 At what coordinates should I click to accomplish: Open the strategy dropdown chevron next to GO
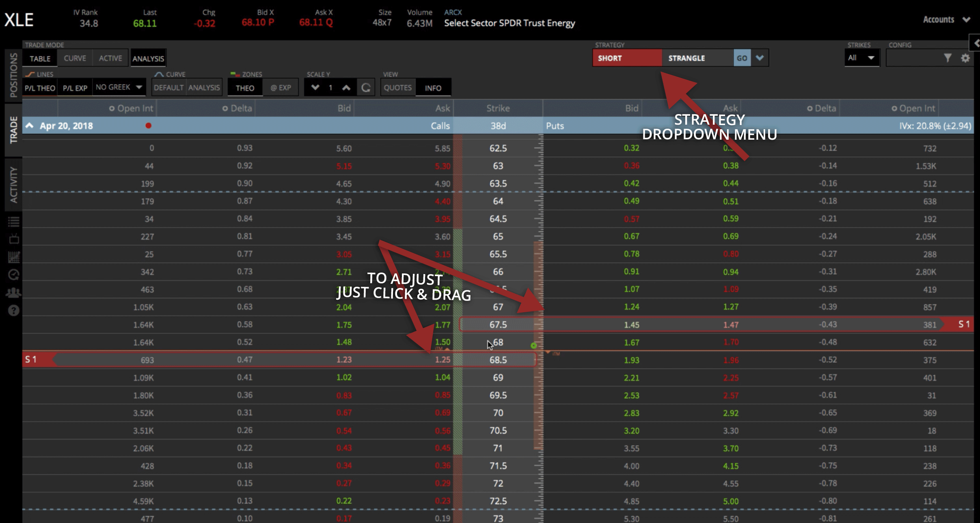tap(760, 58)
